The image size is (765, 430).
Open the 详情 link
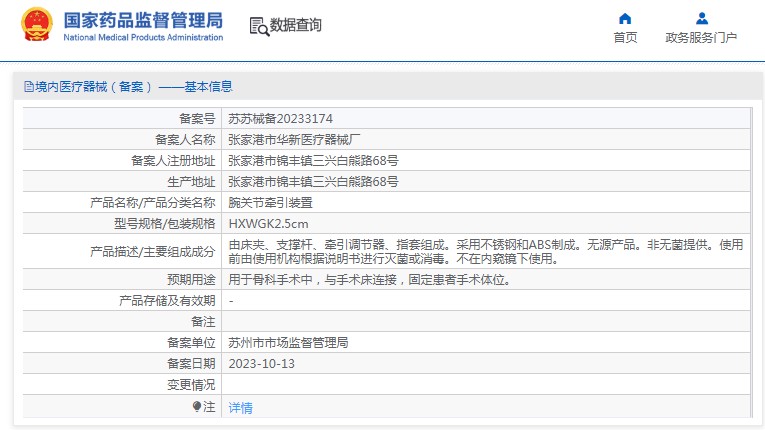241,408
